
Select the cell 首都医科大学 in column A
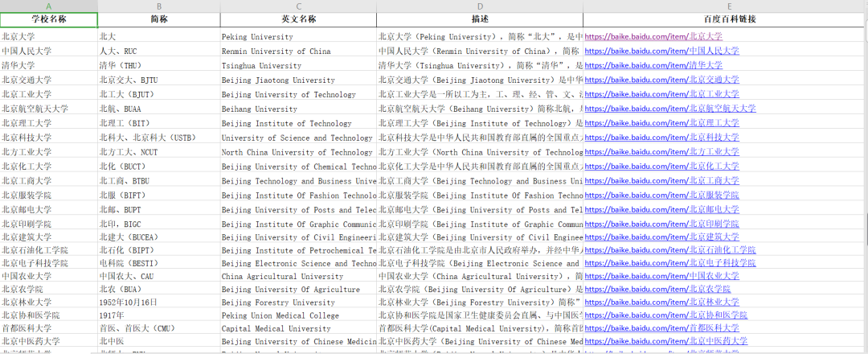point(49,328)
